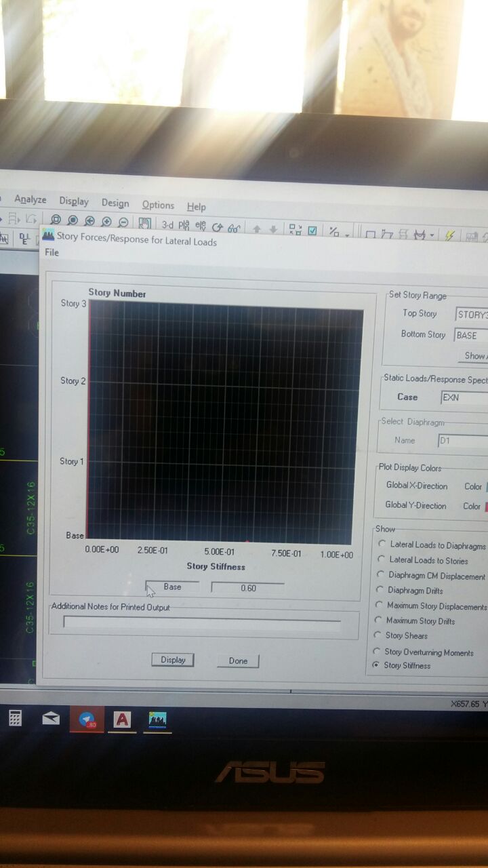Click Move Down in List arrow
This screenshot has height=868, width=488.
pyautogui.click(x=273, y=230)
